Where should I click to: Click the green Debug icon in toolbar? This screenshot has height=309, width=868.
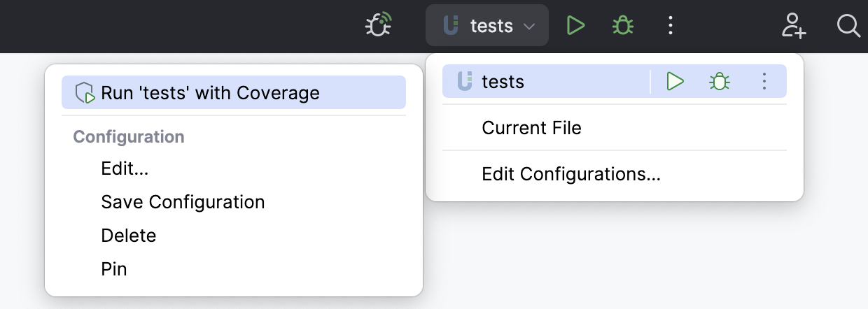pyautogui.click(x=623, y=27)
